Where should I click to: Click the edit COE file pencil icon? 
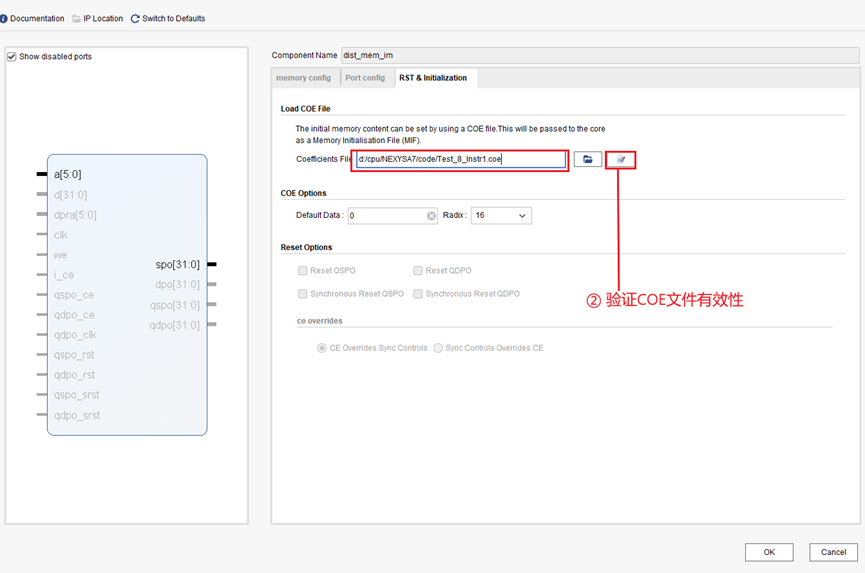pos(621,159)
